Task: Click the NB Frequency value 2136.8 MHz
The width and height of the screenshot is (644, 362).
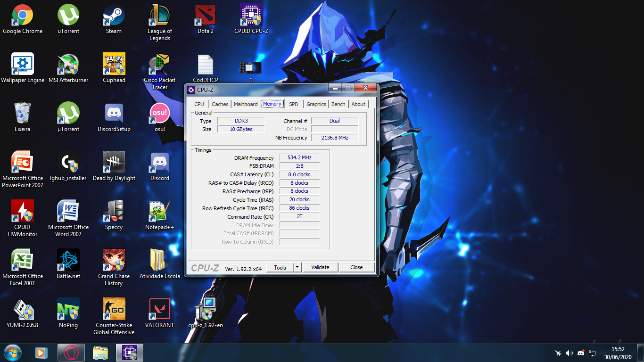Action: (x=335, y=138)
